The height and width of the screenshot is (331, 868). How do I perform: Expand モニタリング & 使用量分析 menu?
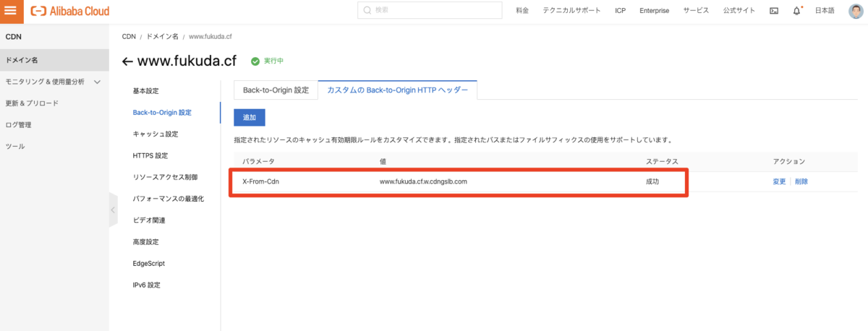pyautogui.click(x=98, y=82)
